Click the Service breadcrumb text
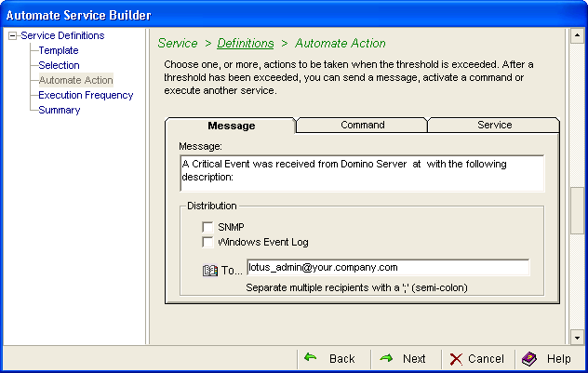Viewport: 588px width, 373px height. point(178,44)
